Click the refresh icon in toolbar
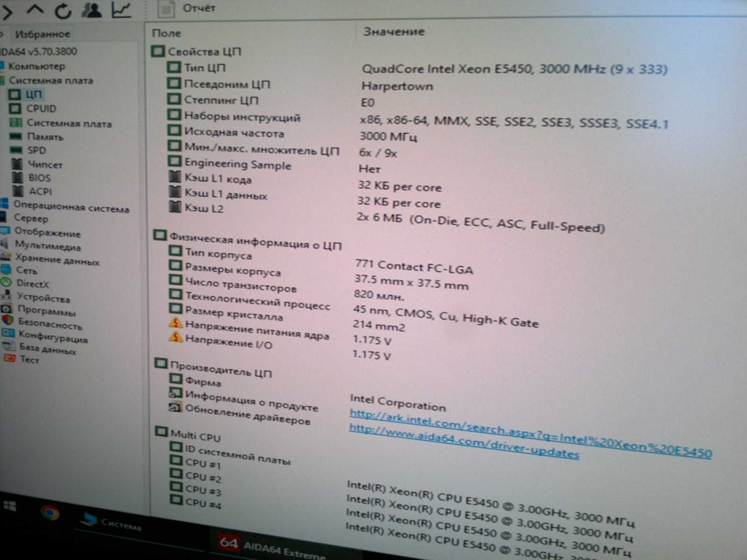Screen dimensions: 747x560 [63, 10]
